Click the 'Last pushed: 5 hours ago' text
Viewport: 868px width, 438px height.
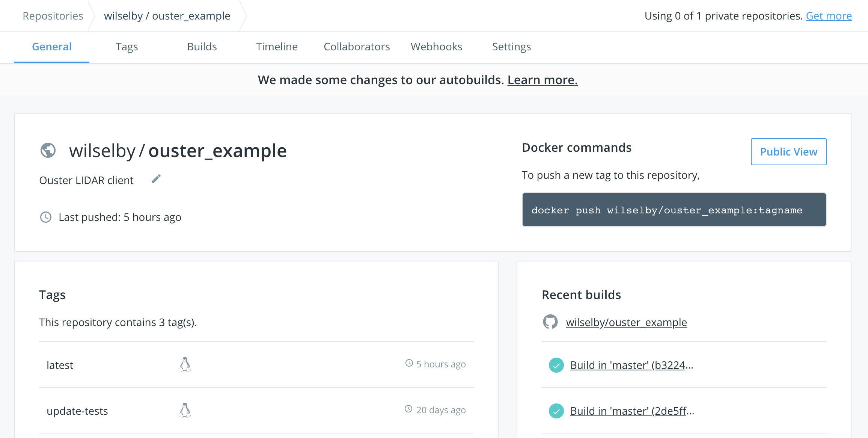[120, 217]
